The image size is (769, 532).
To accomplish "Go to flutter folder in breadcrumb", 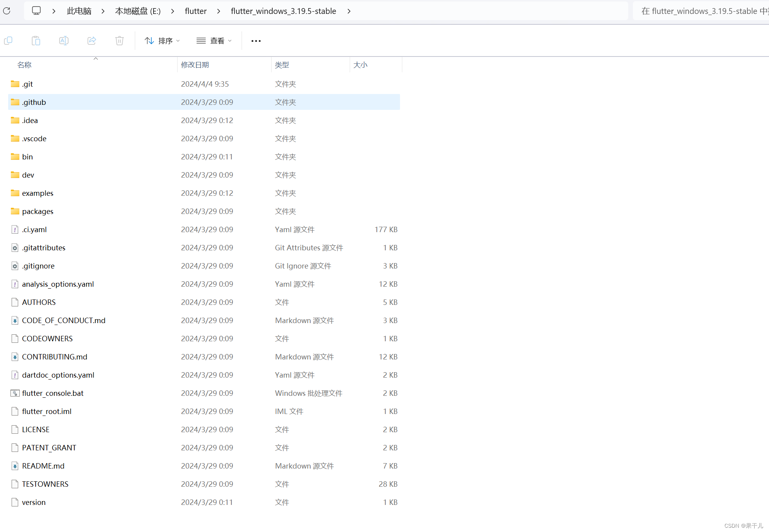I will coord(196,11).
